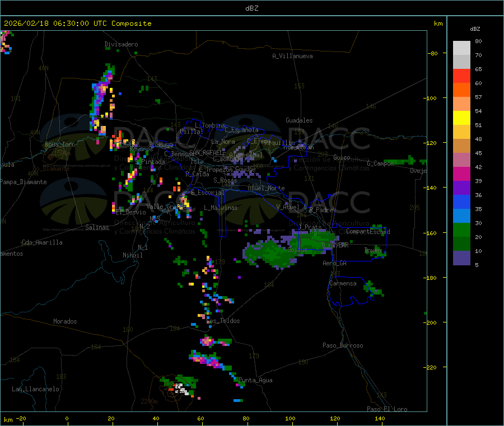Click the '-80' km tick on right axis

tap(432, 53)
